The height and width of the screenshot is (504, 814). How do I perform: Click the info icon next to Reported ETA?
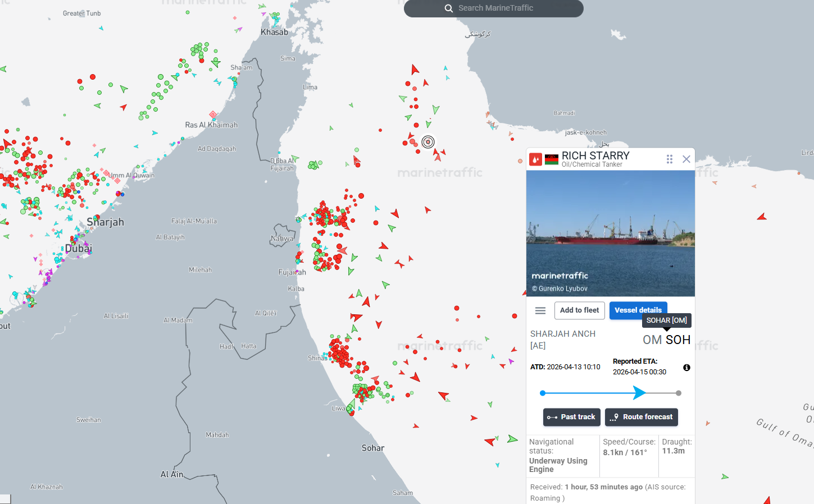click(686, 368)
